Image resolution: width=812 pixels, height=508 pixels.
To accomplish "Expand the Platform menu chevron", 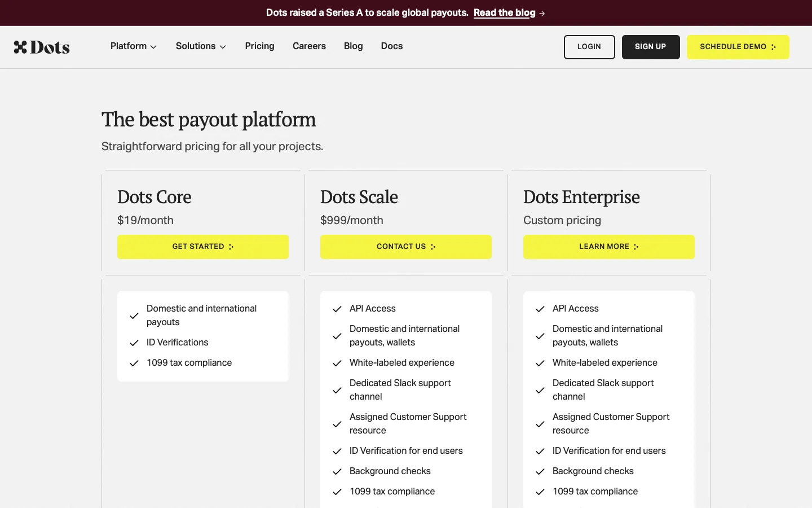I will point(153,47).
